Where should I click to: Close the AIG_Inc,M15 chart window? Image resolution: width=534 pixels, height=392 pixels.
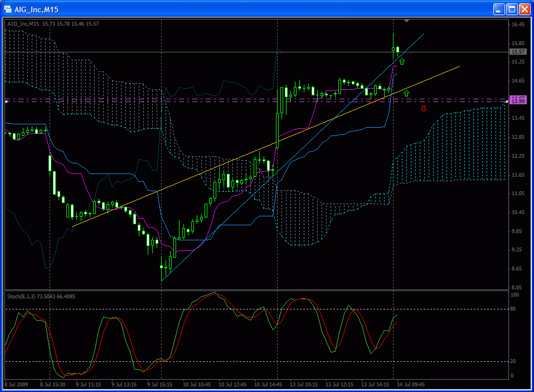tap(524, 9)
